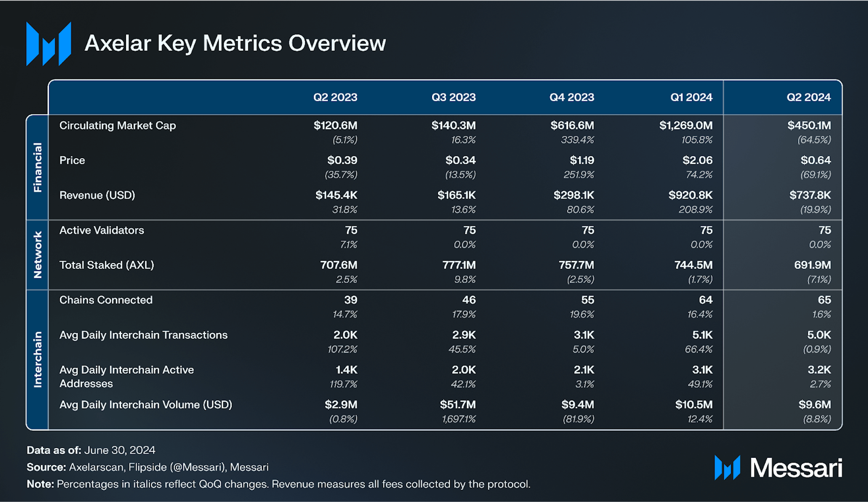The image size is (868, 502).
Task: Click the Messari logo icon top-left
Action: [49, 44]
